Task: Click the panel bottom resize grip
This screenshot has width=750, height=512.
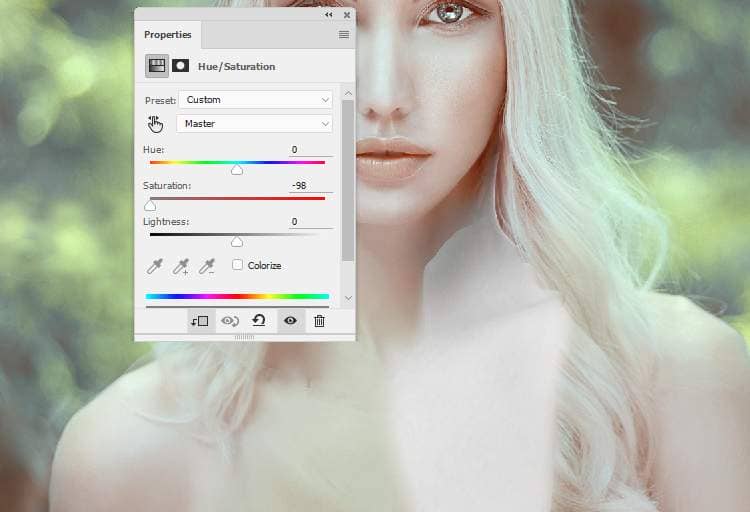Action: coord(244,337)
